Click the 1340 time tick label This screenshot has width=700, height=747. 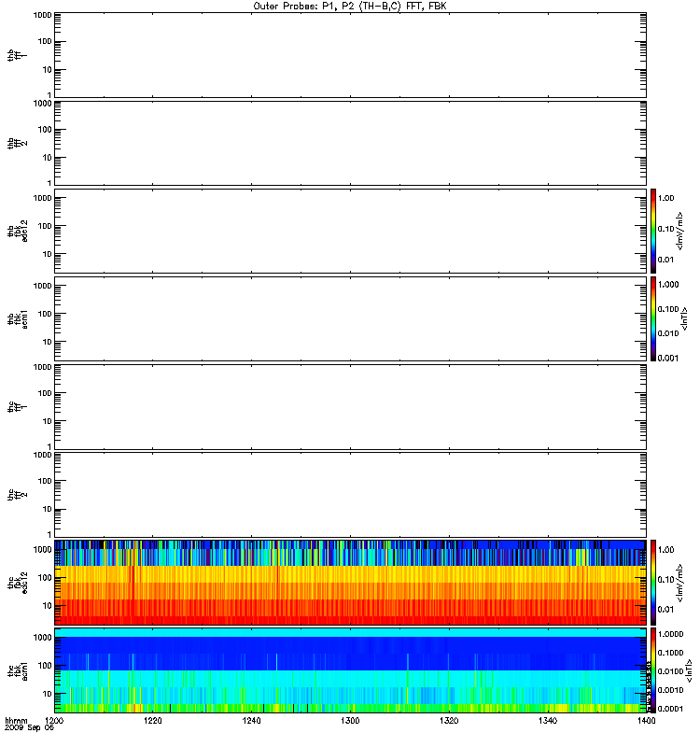click(548, 720)
